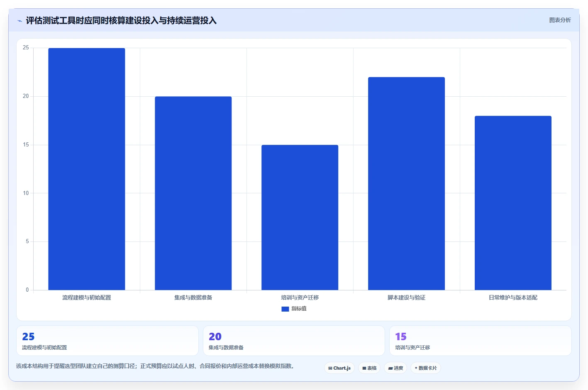588x390 pixels.
Task: Click the lightning icon beside the title
Action: point(20,21)
